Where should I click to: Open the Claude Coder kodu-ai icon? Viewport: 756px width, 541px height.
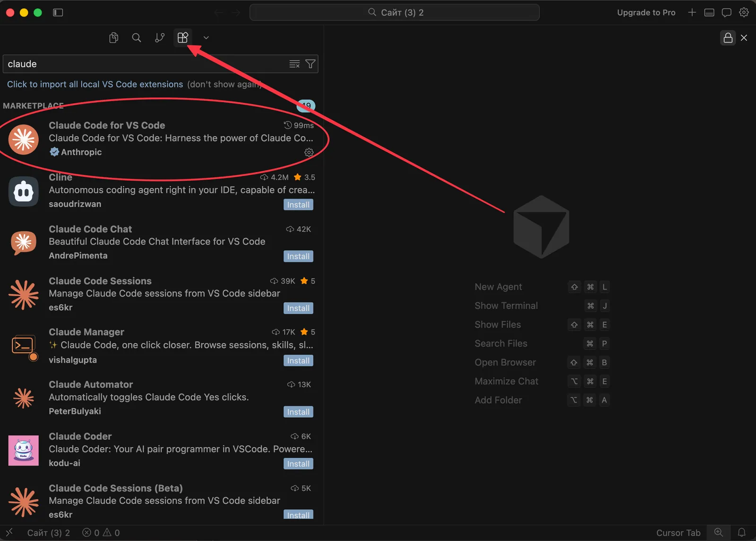coord(23,451)
